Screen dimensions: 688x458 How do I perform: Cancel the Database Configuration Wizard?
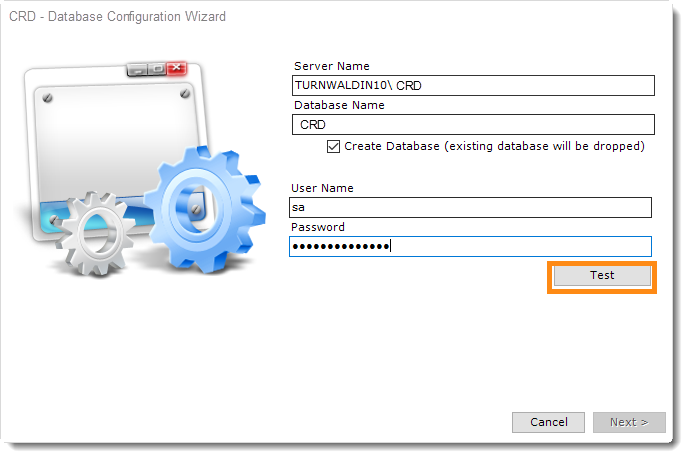click(548, 422)
